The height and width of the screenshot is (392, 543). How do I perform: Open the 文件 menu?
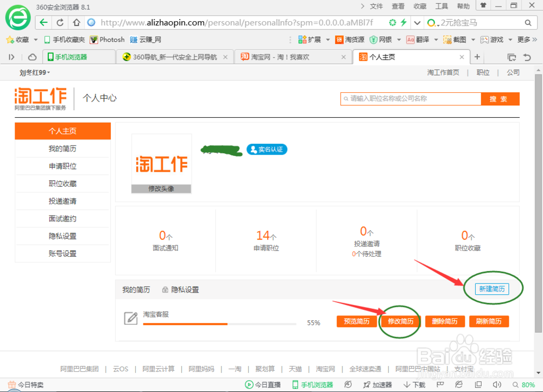(x=376, y=6)
